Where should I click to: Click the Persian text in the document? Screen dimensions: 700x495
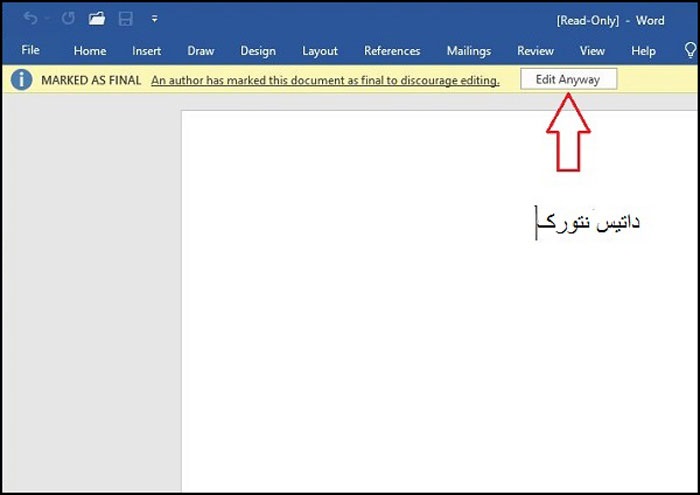click(588, 222)
